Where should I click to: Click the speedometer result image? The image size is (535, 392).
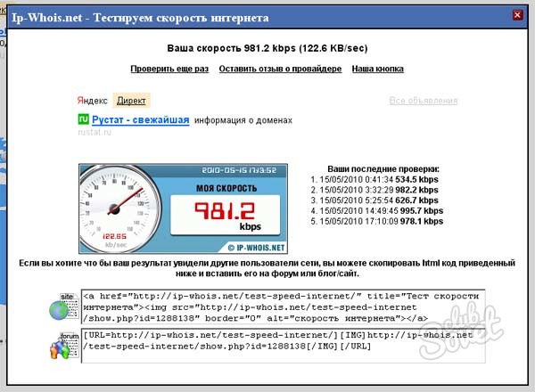click(183, 208)
